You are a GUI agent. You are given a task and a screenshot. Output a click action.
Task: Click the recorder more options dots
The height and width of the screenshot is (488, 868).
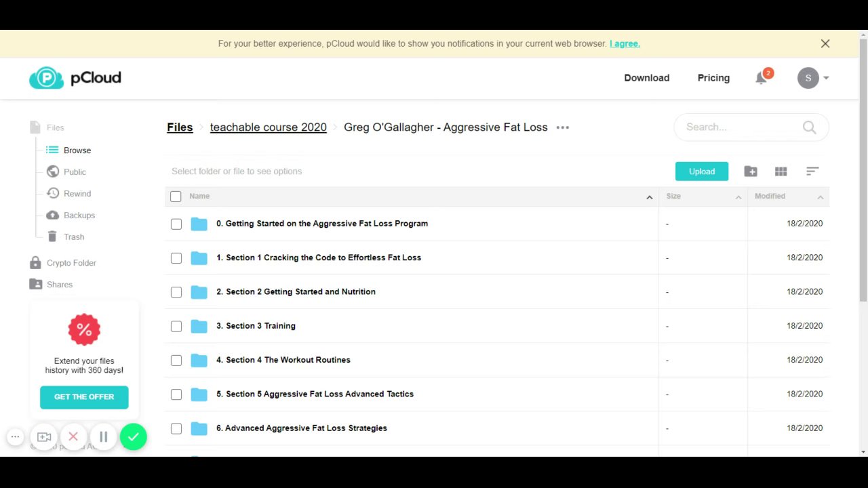tap(15, 437)
